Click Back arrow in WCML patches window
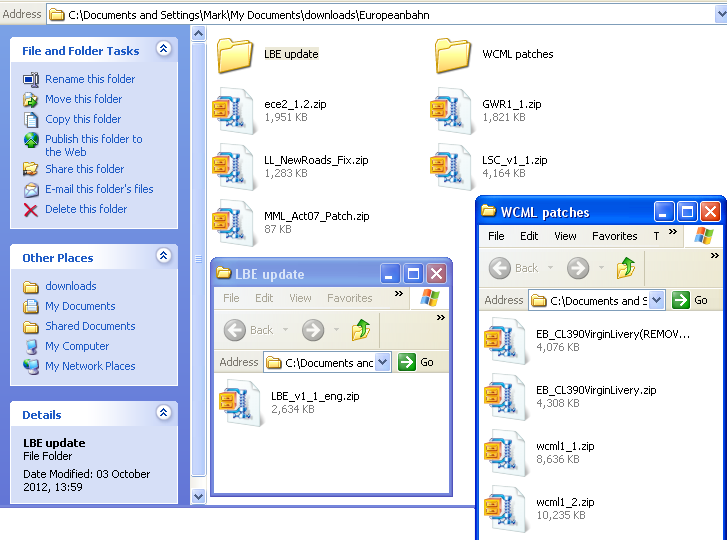The height and width of the screenshot is (540, 727). coord(500,268)
